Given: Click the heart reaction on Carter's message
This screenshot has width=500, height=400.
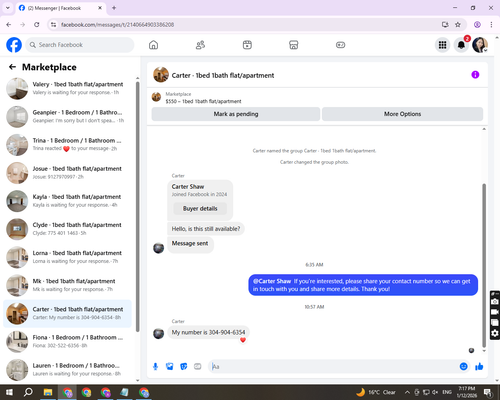Looking at the screenshot, I should coord(243,340).
